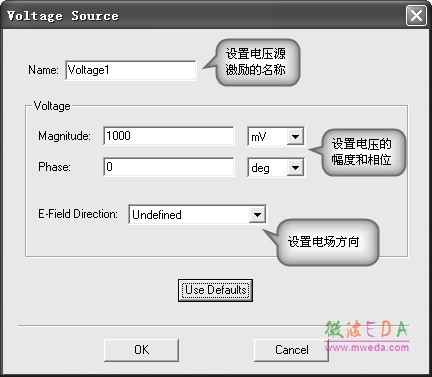Click the Cancel button

coord(291,350)
